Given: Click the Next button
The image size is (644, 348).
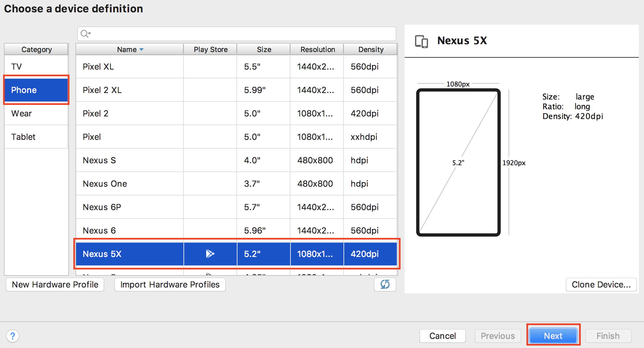Looking at the screenshot, I should 553,336.
